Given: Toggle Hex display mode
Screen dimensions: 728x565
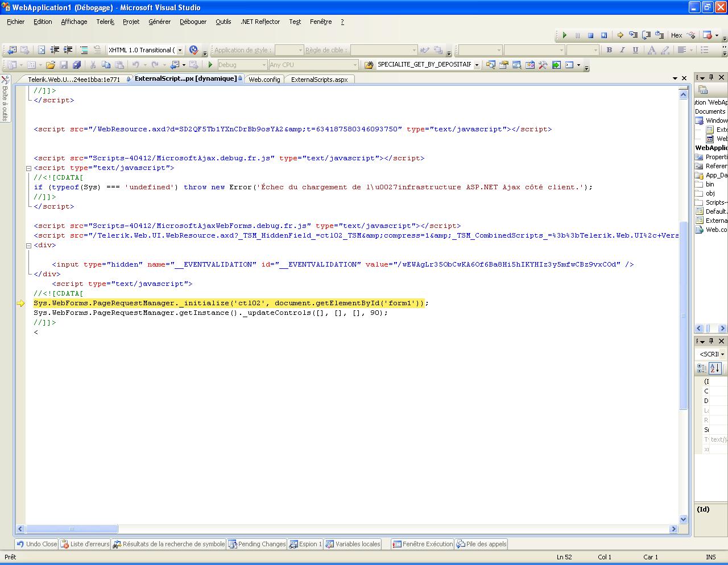Looking at the screenshot, I should click(x=677, y=35).
